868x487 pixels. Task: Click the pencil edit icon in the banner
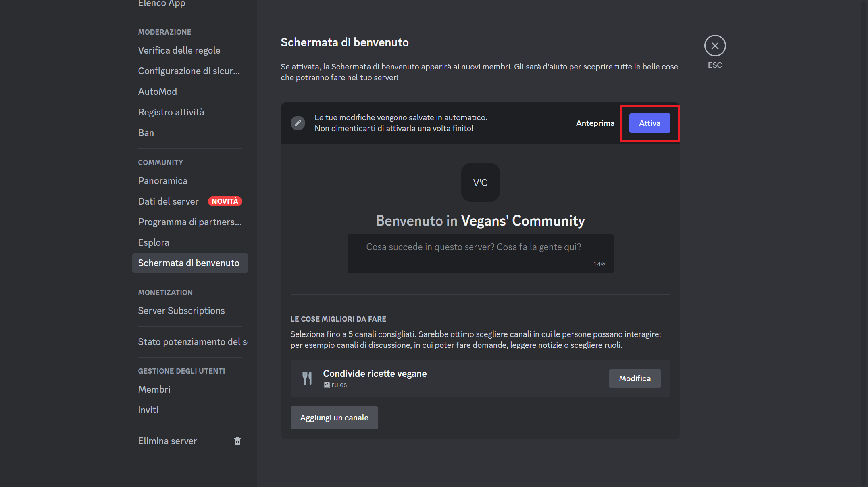pos(298,123)
